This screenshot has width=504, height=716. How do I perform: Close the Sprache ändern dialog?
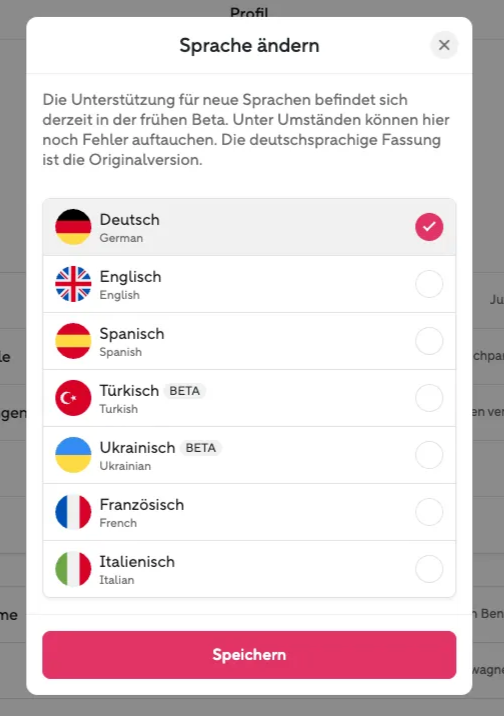coord(444,45)
